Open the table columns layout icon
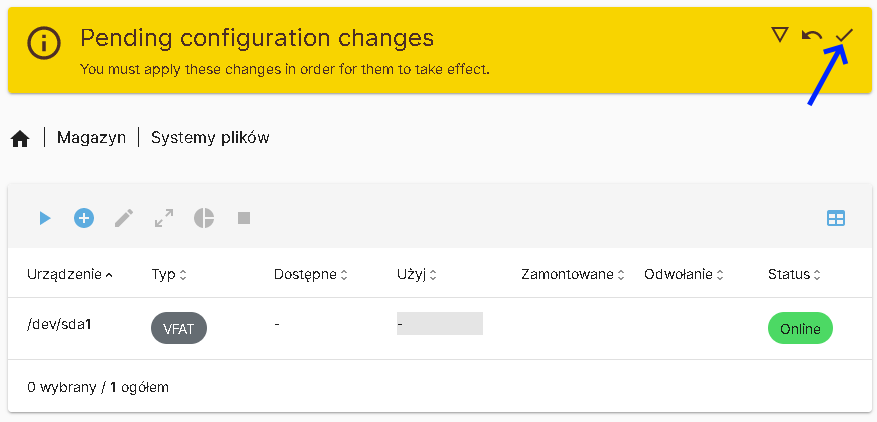 [836, 218]
